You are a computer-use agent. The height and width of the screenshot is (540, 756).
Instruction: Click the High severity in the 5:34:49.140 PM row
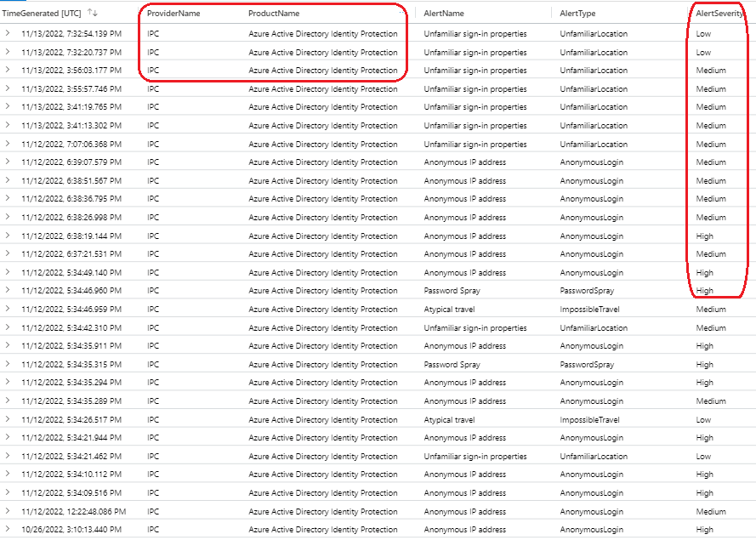[x=704, y=273]
